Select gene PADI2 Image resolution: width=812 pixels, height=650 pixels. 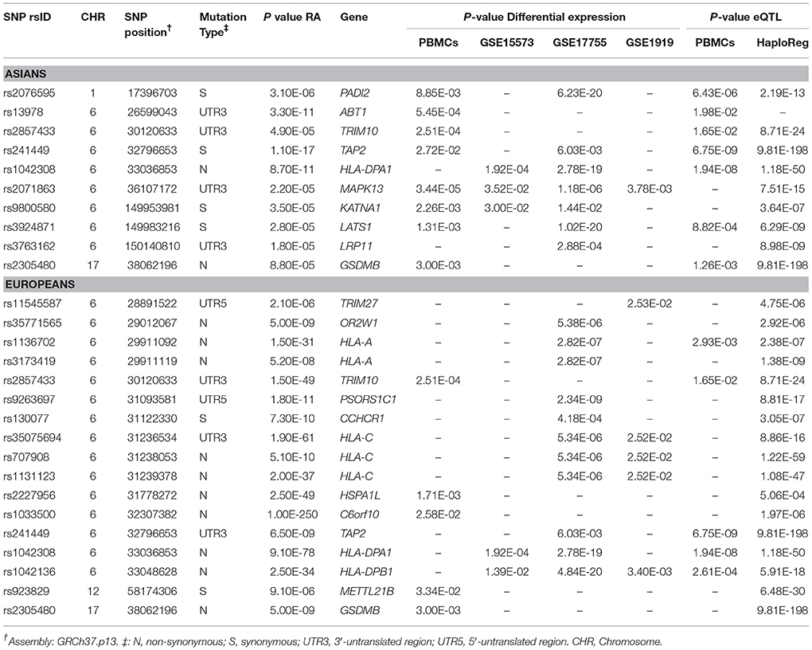pos(355,92)
